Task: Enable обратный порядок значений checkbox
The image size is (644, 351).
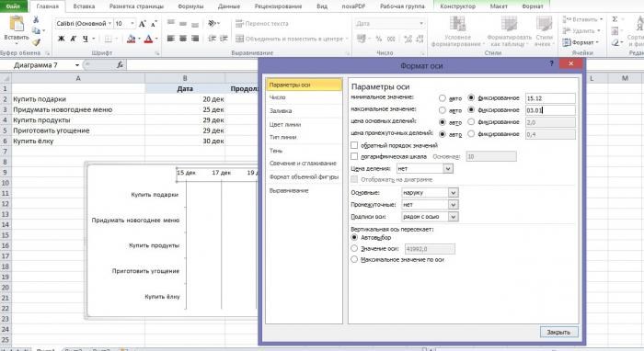Action: click(354, 145)
